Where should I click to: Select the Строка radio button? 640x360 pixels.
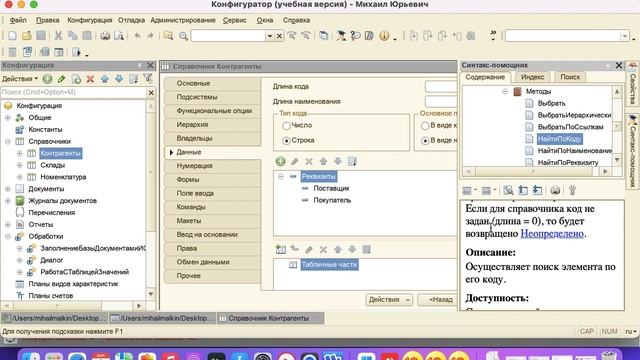point(286,140)
